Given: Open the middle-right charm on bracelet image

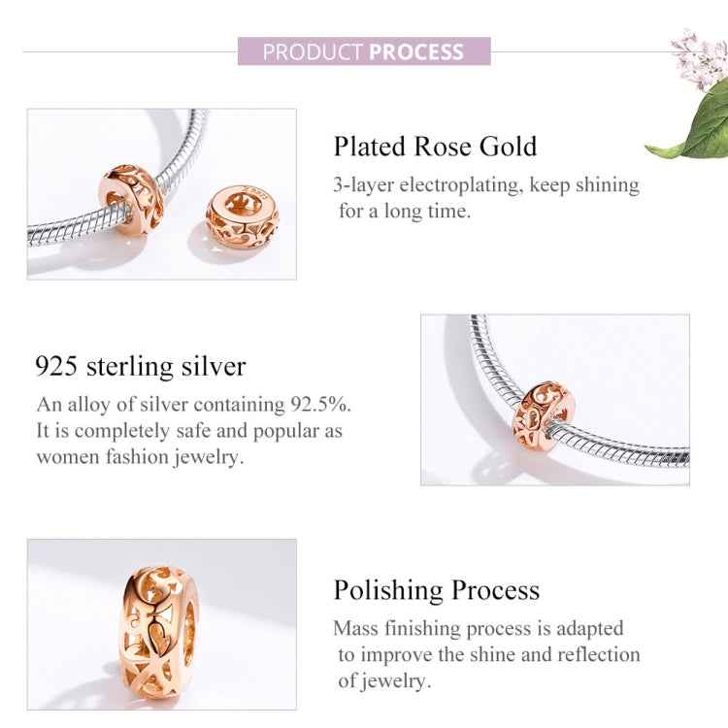Looking at the screenshot, I should point(554,399).
